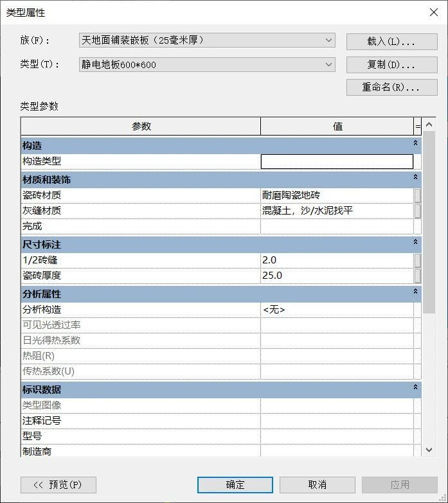Toggle the 预览 preview panel button
This screenshot has height=503, width=448.
click(x=58, y=485)
